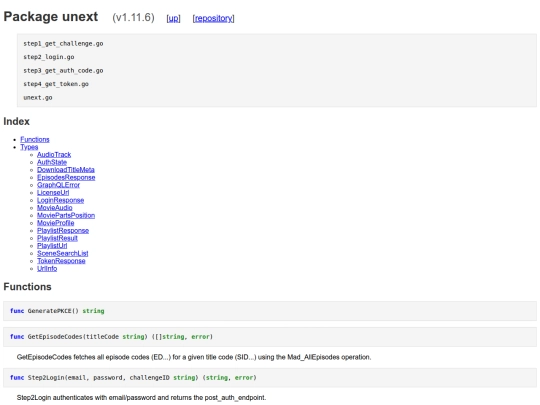Click the Package unext heading
Viewport: 540px width, 405px height.
point(51,17)
